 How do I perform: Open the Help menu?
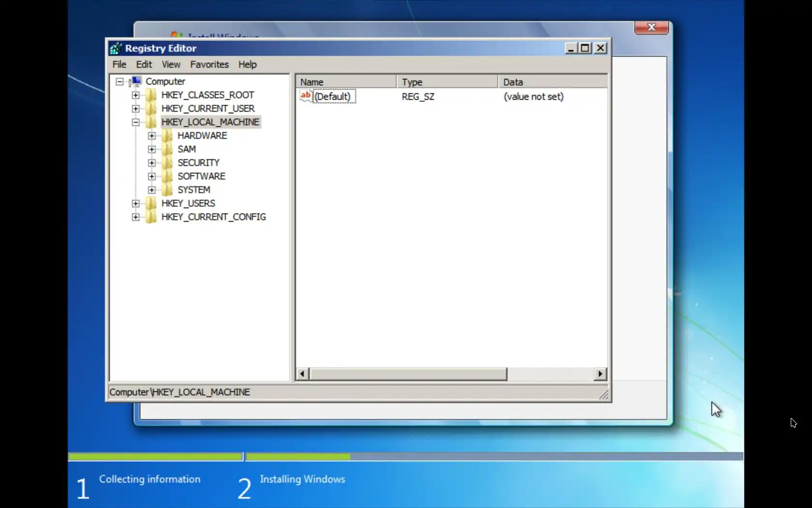[x=247, y=64]
